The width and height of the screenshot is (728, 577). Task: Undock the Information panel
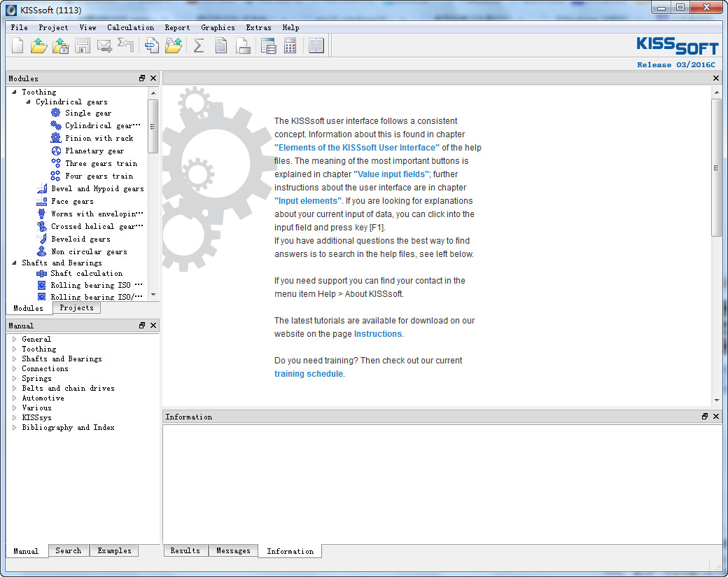pos(705,416)
